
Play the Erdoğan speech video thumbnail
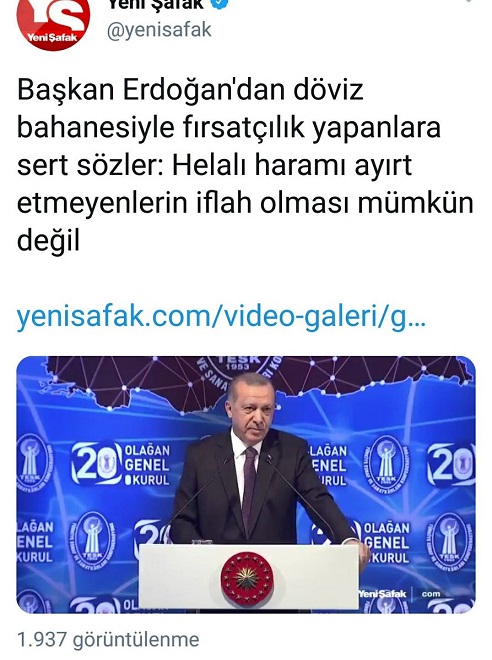[246, 484]
